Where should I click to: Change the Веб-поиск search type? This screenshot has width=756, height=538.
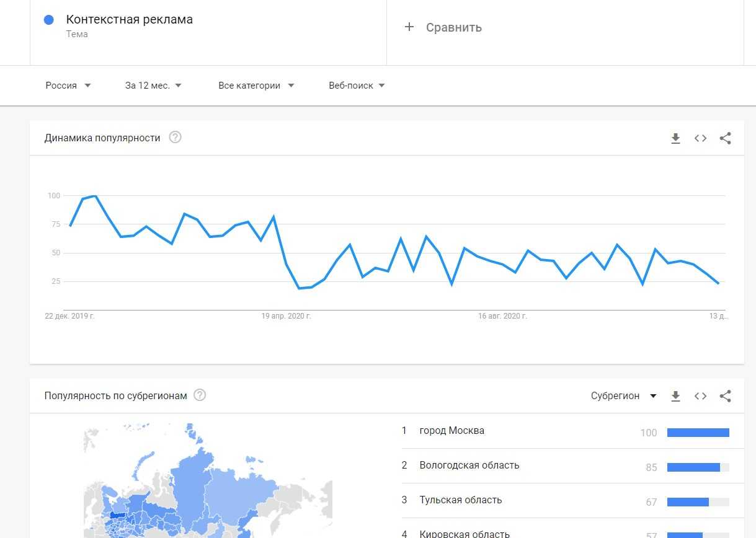(x=357, y=86)
